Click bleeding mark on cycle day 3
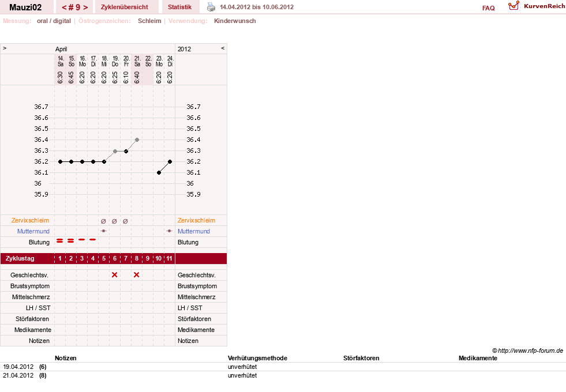The image size is (566, 392). tap(82, 239)
